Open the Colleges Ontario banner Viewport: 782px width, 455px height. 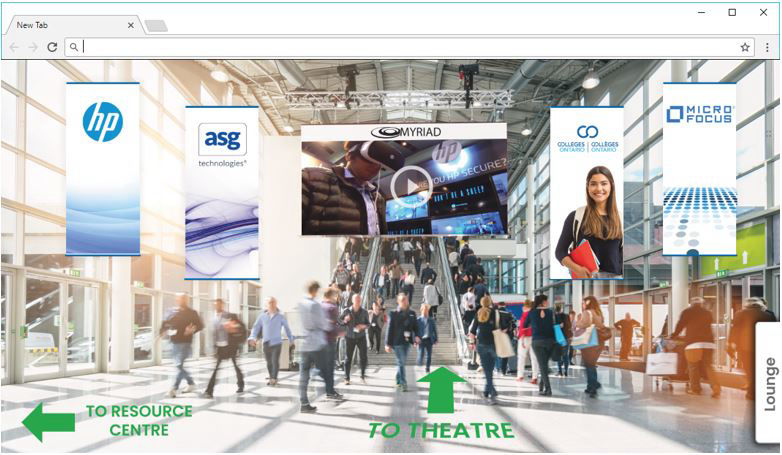coord(586,193)
